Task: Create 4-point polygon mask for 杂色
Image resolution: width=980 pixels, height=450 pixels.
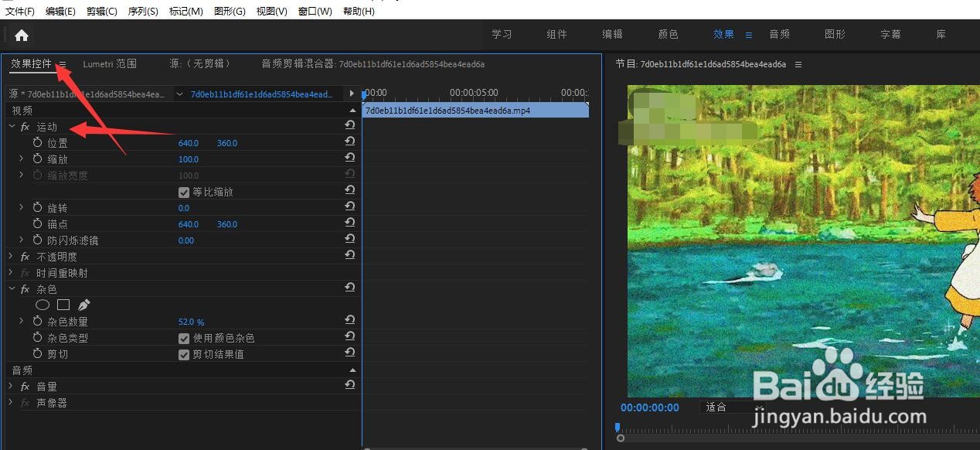Action: coord(63,305)
